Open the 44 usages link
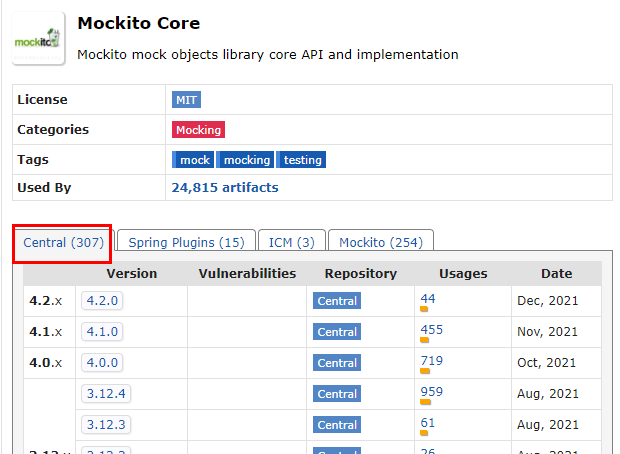 (428, 299)
